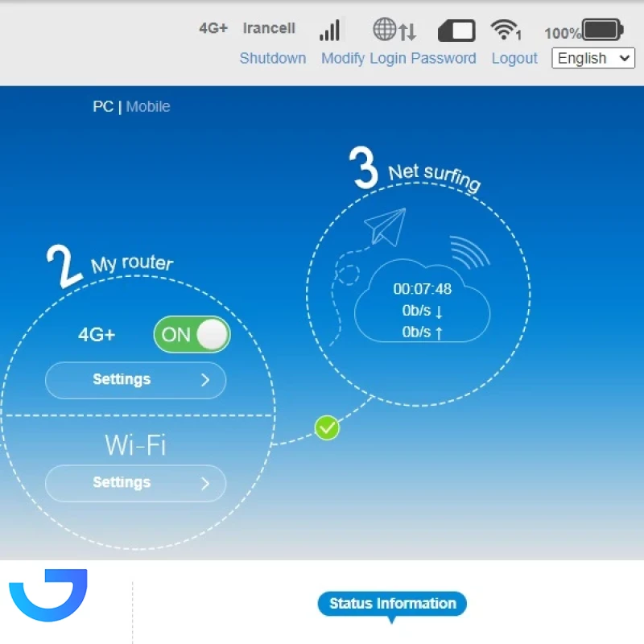Click the chevron on Wi-Fi Settings

click(x=205, y=483)
